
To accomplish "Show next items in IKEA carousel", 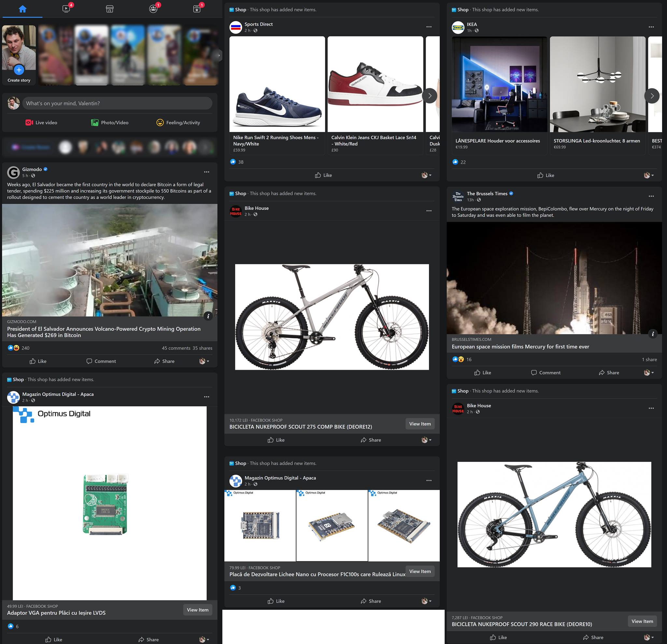I will [x=652, y=96].
